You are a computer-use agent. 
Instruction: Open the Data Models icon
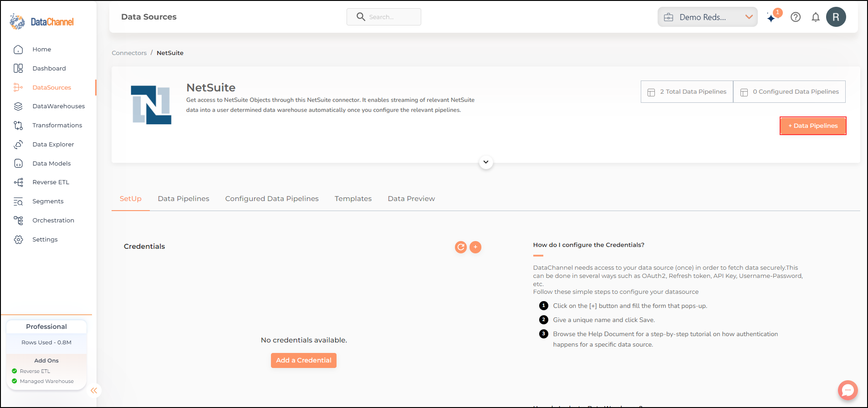[x=18, y=163]
